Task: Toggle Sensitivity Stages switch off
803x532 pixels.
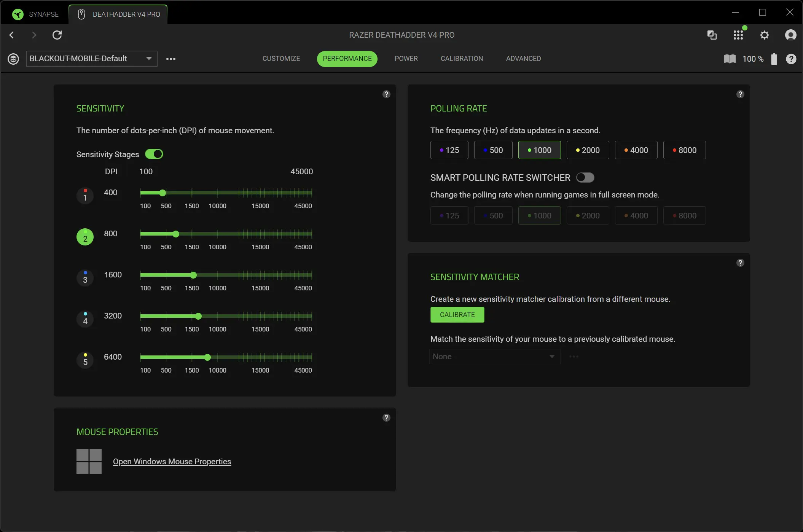Action: [154, 154]
